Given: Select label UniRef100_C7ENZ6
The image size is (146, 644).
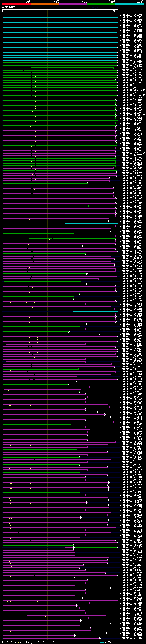Looking at the screenshot, I should click(x=131, y=239).
